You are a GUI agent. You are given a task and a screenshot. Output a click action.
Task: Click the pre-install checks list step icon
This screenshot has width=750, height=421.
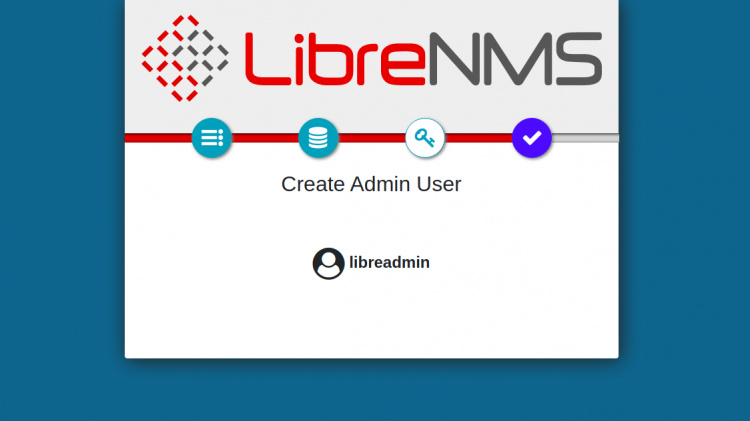pos(212,138)
